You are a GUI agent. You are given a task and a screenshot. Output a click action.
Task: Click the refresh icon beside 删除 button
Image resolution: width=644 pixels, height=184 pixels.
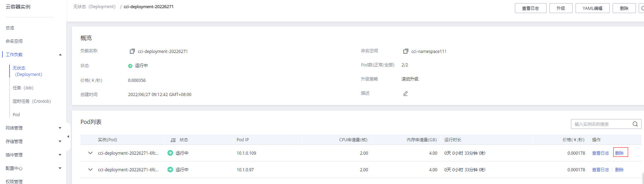point(642,8)
